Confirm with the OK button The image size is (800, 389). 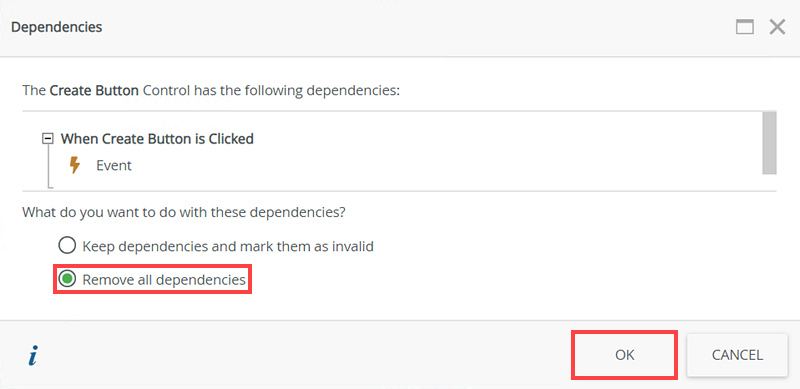(x=624, y=355)
